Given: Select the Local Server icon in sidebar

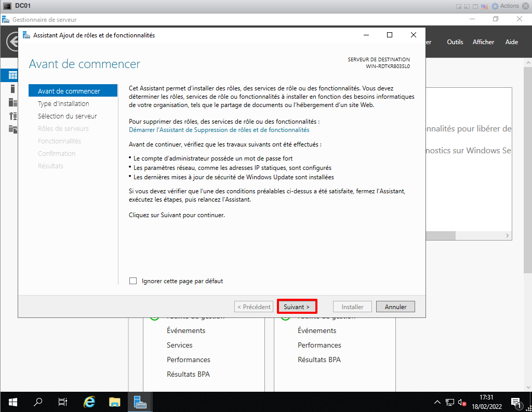Looking at the screenshot, I should click(x=13, y=89).
